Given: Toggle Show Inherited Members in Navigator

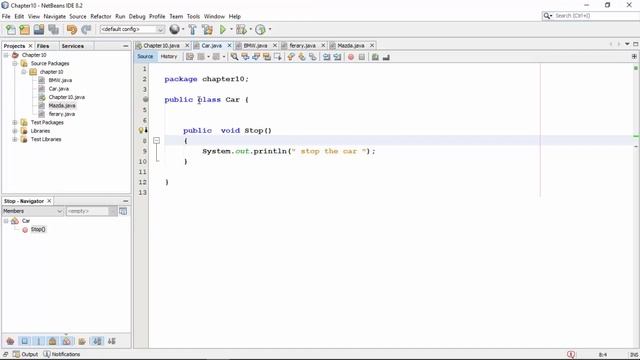Looking at the screenshot, I should (10, 341).
